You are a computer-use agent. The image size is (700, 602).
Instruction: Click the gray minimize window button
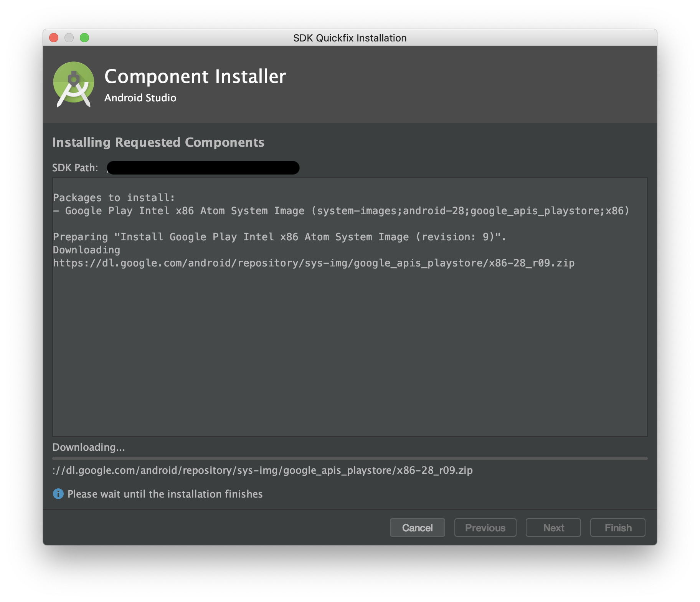click(69, 38)
